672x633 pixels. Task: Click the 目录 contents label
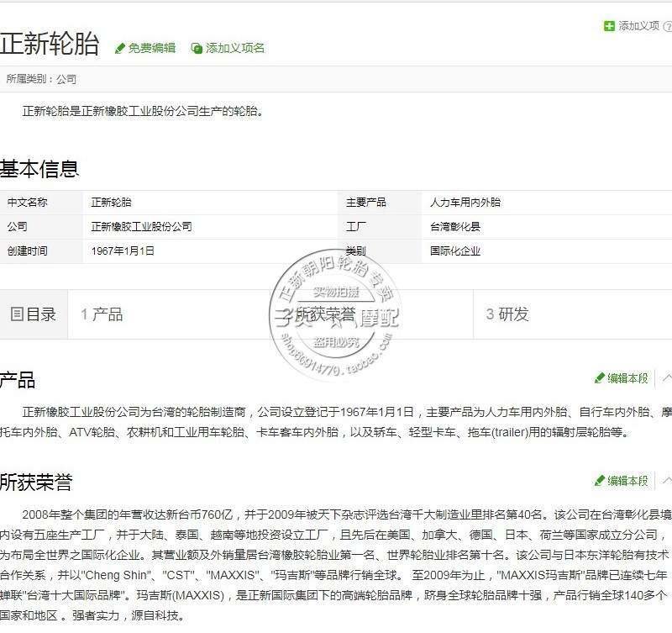tap(40, 314)
